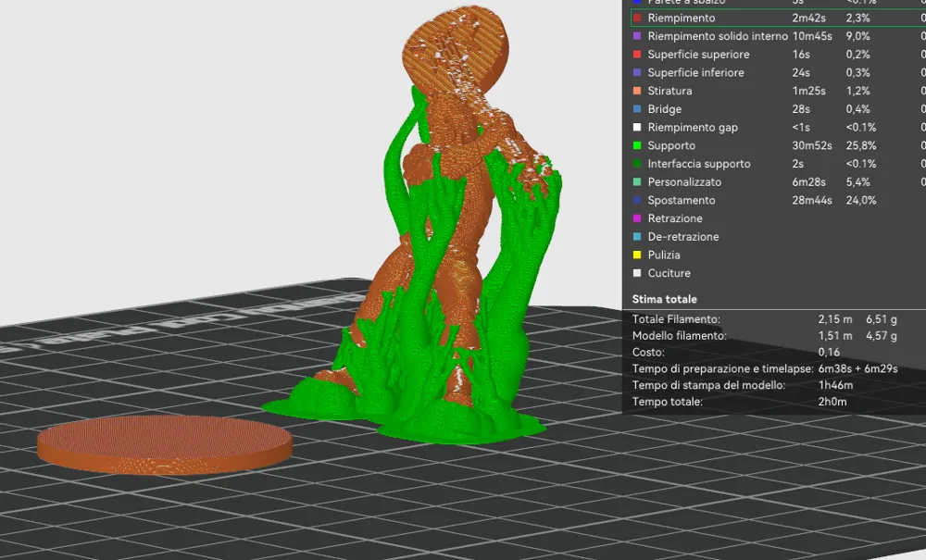Click the Supporto time 30m52s
Viewport: 926px width, 560px height.
tap(811, 145)
